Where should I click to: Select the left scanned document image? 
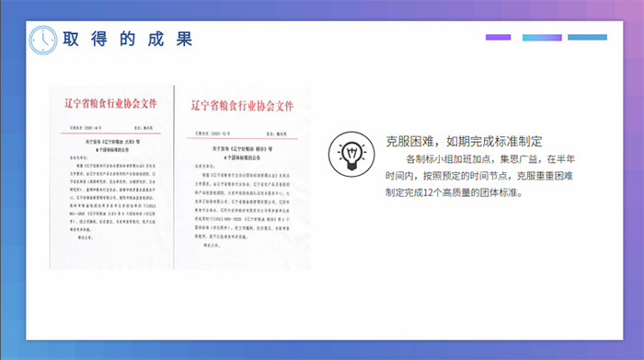[111, 177]
